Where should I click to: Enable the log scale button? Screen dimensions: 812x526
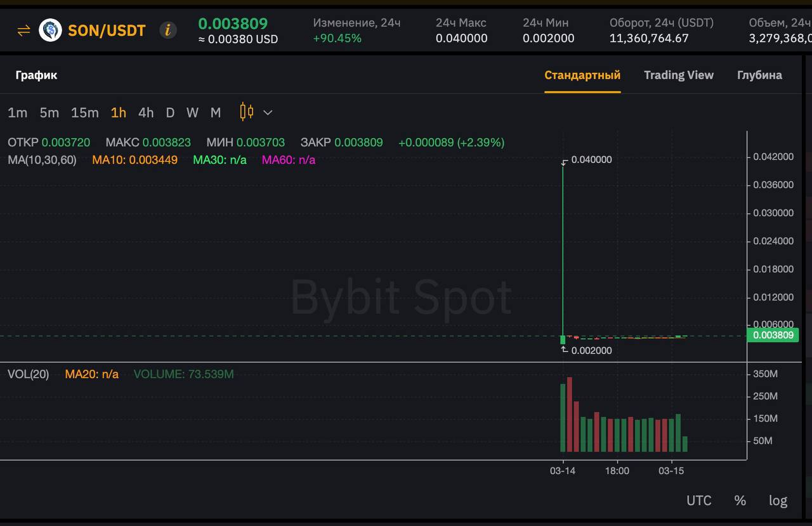coord(778,501)
